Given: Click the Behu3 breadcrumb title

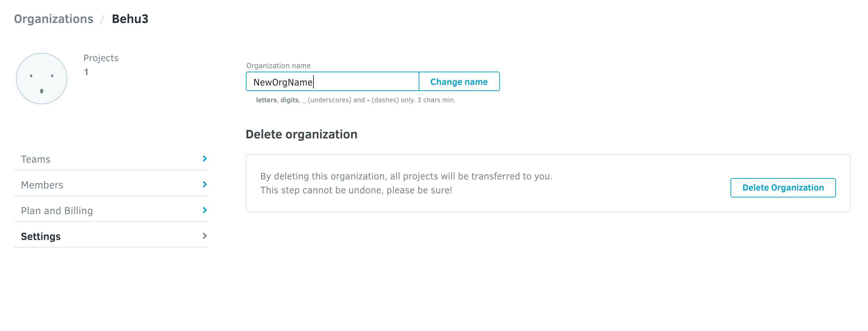Looking at the screenshot, I should click(x=130, y=19).
